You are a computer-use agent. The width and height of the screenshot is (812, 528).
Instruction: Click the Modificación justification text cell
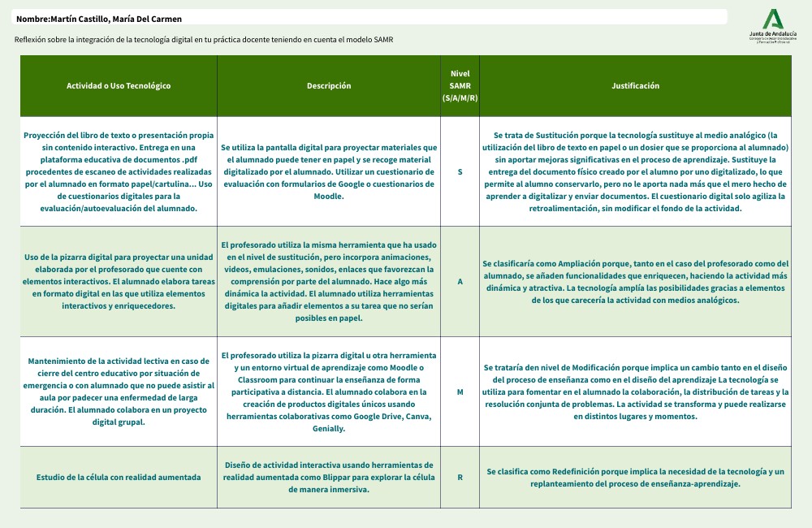[635, 392]
